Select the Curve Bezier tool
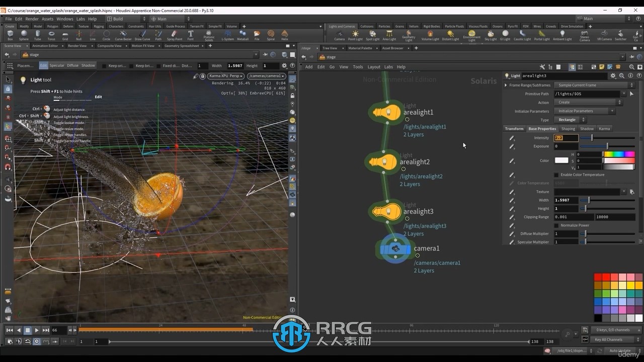This screenshot has width=644, height=362. click(123, 35)
